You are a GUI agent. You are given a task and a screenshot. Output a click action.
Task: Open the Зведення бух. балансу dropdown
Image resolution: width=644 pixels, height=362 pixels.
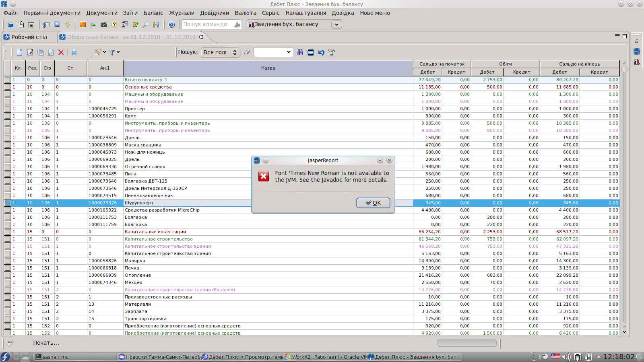[337, 25]
